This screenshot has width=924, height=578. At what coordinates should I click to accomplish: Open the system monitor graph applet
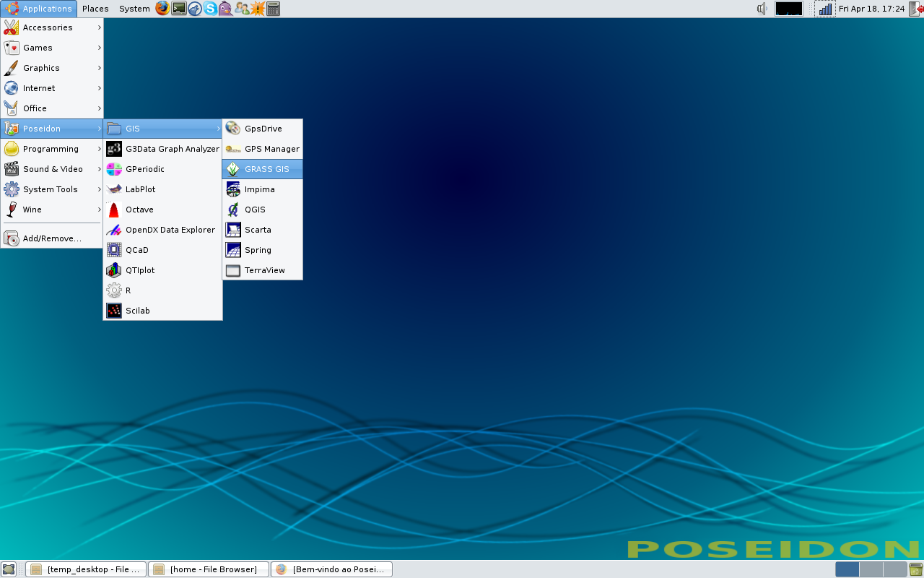tap(789, 9)
